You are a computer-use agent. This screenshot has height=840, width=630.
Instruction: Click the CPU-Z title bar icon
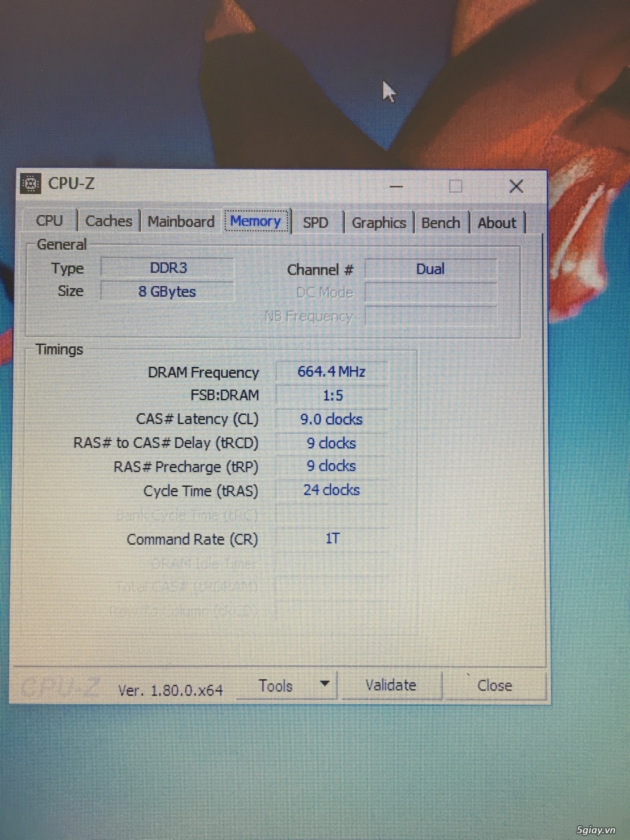(30, 183)
